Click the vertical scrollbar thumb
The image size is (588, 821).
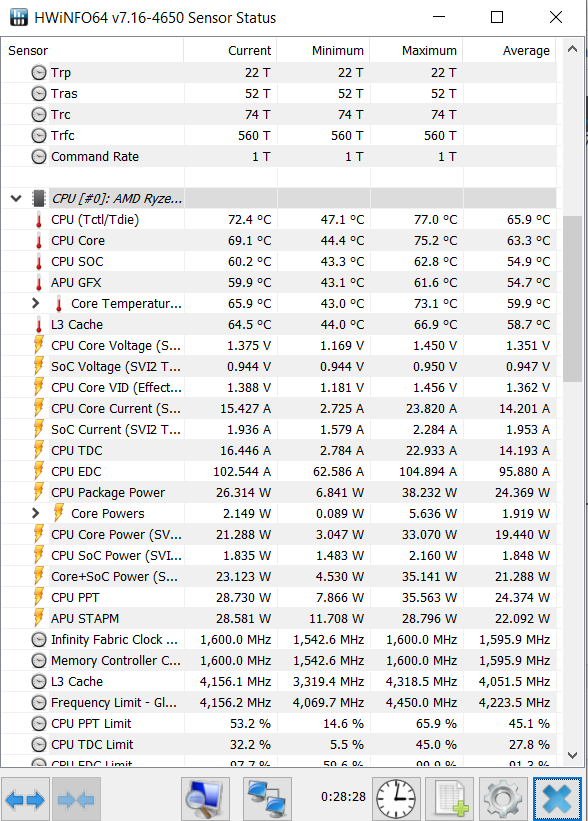(572, 298)
